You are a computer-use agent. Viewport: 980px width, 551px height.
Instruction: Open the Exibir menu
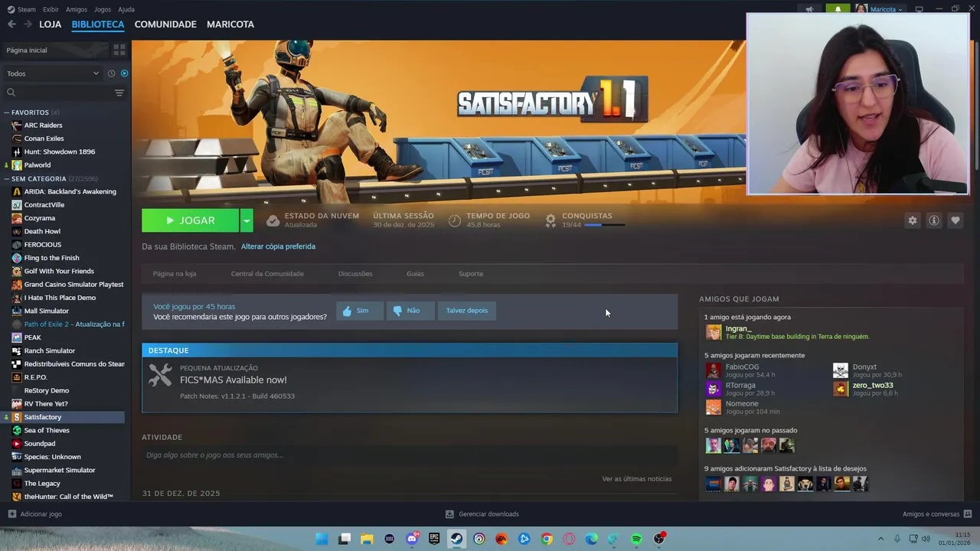point(51,9)
